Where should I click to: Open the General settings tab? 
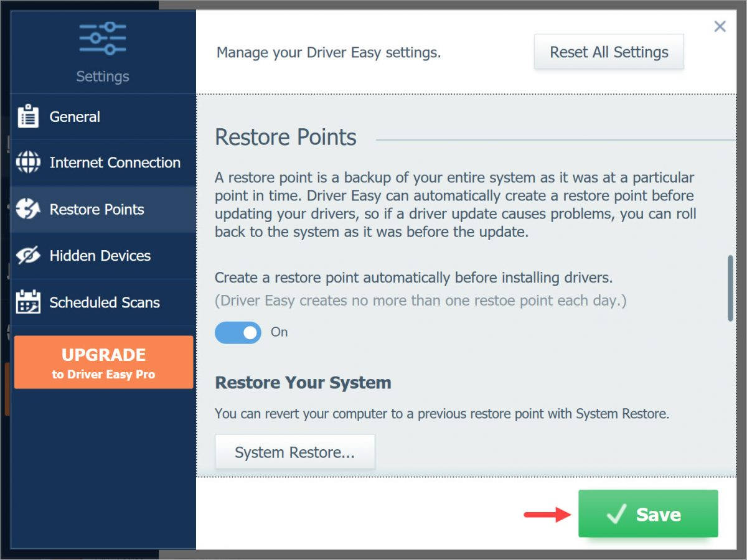pyautogui.click(x=103, y=116)
